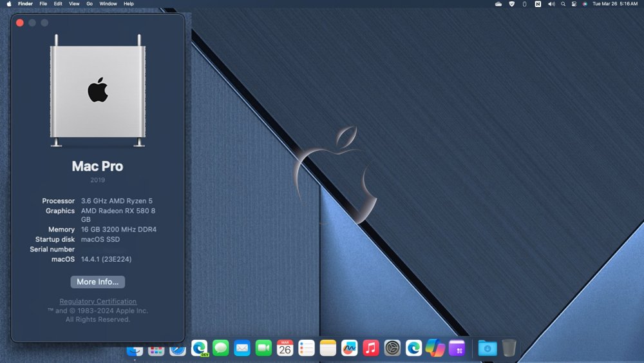Open the Music app in the Dock

(370, 348)
